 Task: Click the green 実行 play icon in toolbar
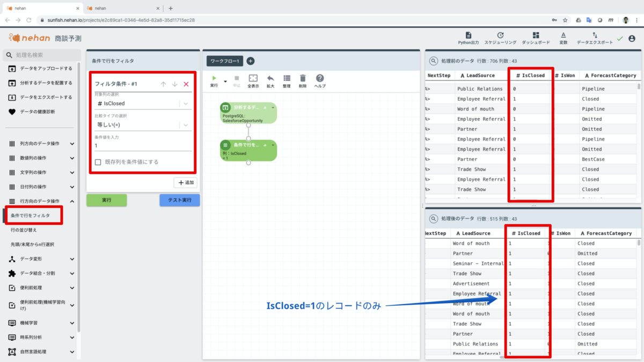point(214,78)
